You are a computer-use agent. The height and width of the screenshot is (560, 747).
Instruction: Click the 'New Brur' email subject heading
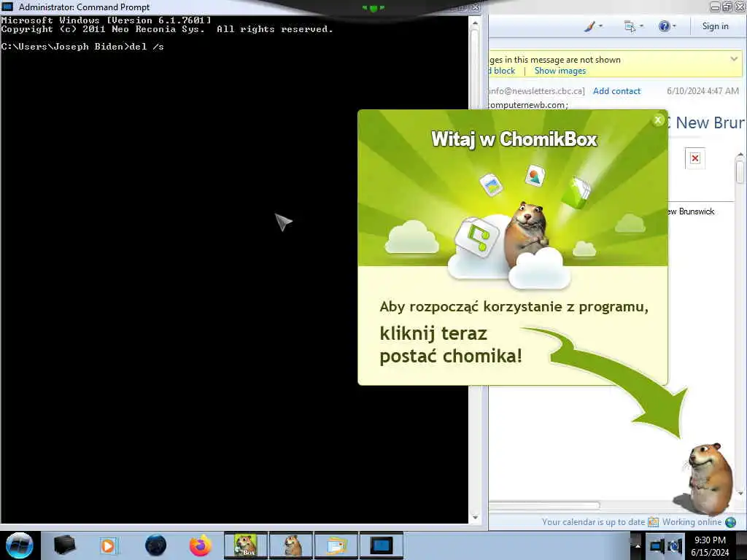[709, 122]
